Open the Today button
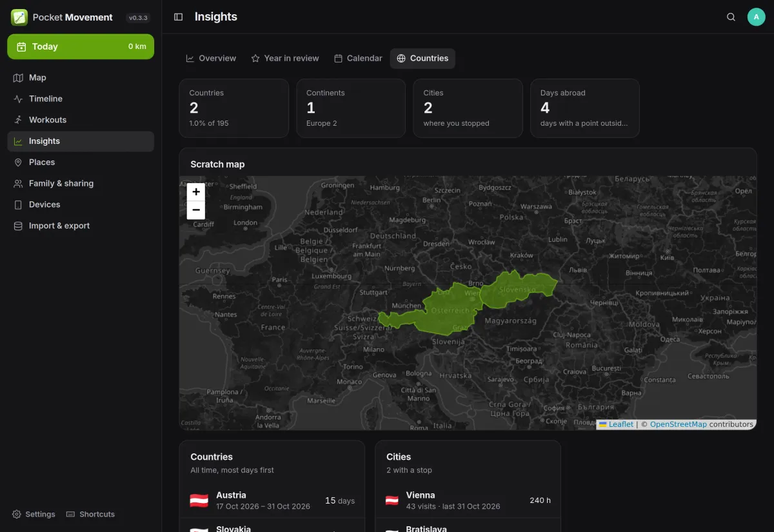Viewport: 774px width, 532px height. pos(81,46)
